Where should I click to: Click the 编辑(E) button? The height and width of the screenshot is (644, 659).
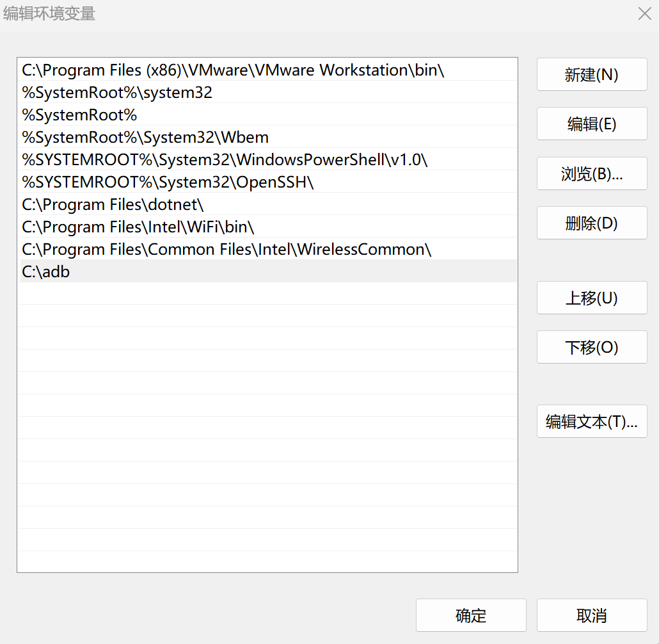592,124
